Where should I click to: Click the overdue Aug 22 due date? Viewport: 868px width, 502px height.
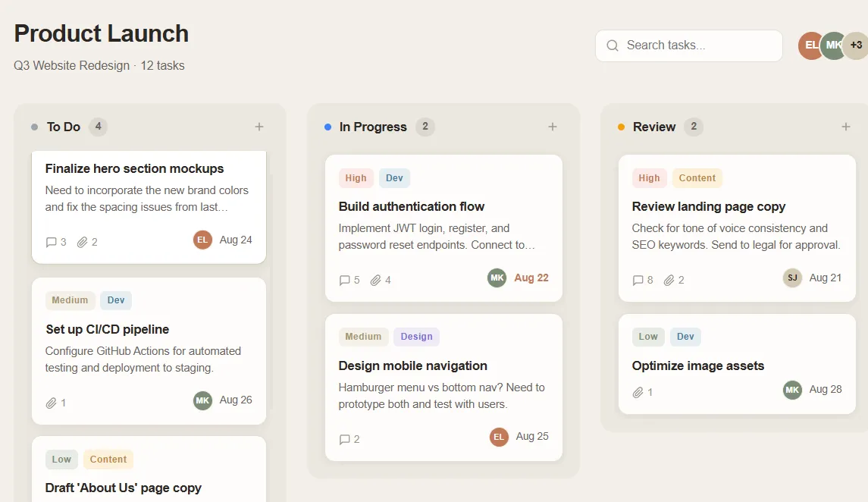(531, 278)
